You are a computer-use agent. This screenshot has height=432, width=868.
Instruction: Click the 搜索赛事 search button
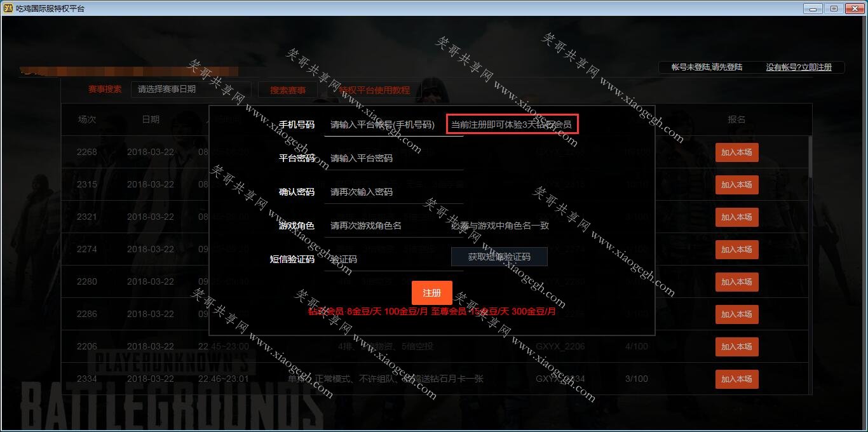(x=288, y=90)
